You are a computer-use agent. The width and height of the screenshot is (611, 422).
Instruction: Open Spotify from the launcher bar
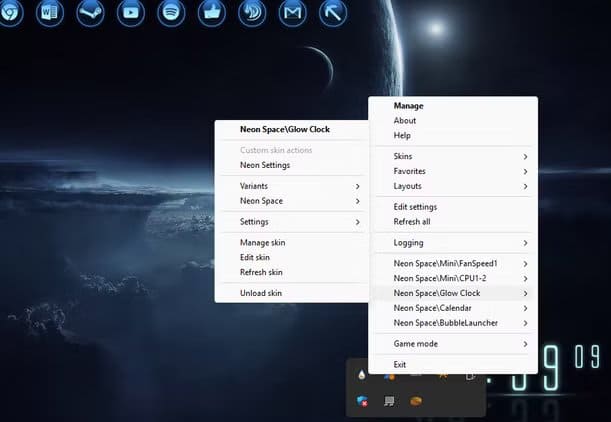click(x=170, y=13)
